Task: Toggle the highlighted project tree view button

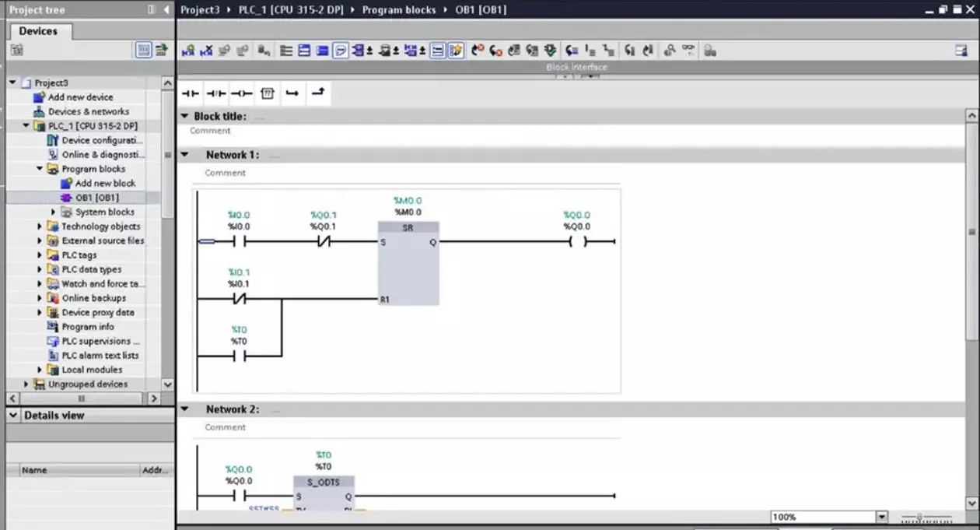Action: 143,50
